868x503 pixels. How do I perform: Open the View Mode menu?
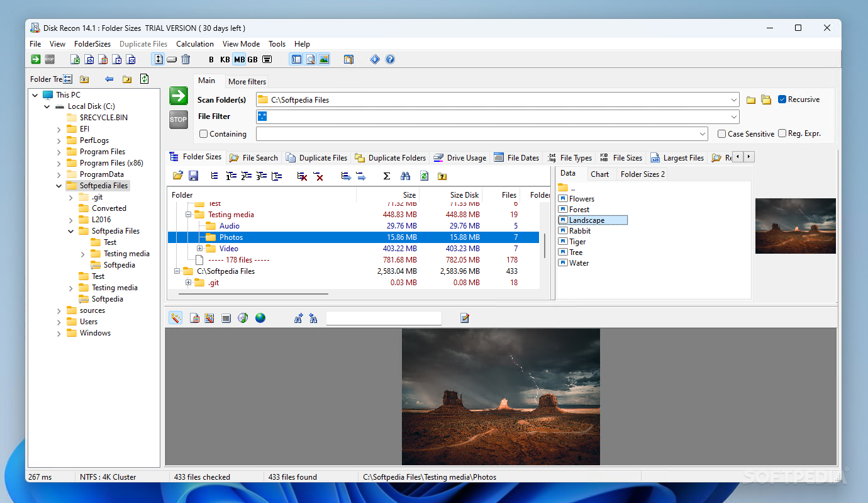click(x=241, y=44)
